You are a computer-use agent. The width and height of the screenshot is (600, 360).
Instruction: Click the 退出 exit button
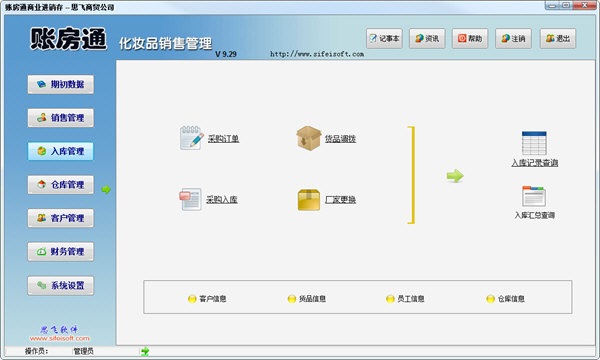pos(558,38)
